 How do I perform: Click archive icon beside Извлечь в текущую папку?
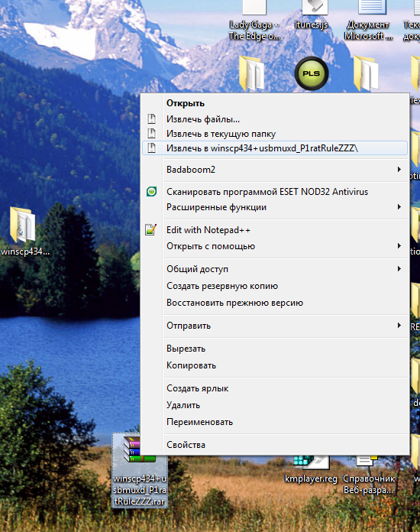coord(151,134)
